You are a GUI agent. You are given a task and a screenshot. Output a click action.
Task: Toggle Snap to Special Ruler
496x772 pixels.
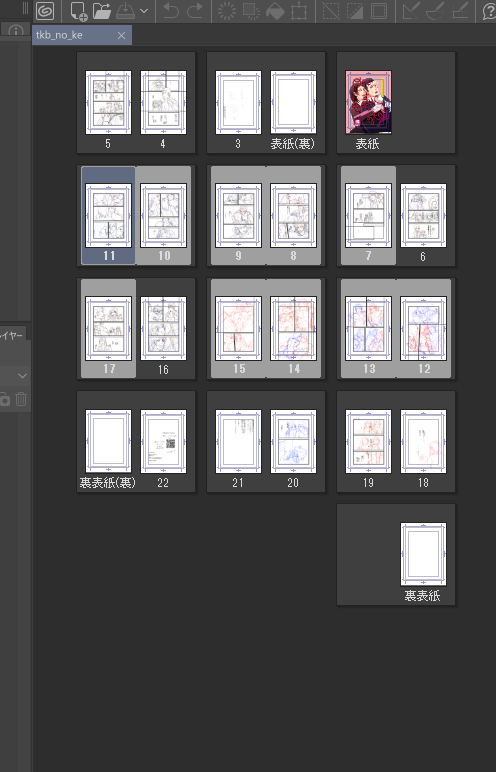click(x=435, y=11)
